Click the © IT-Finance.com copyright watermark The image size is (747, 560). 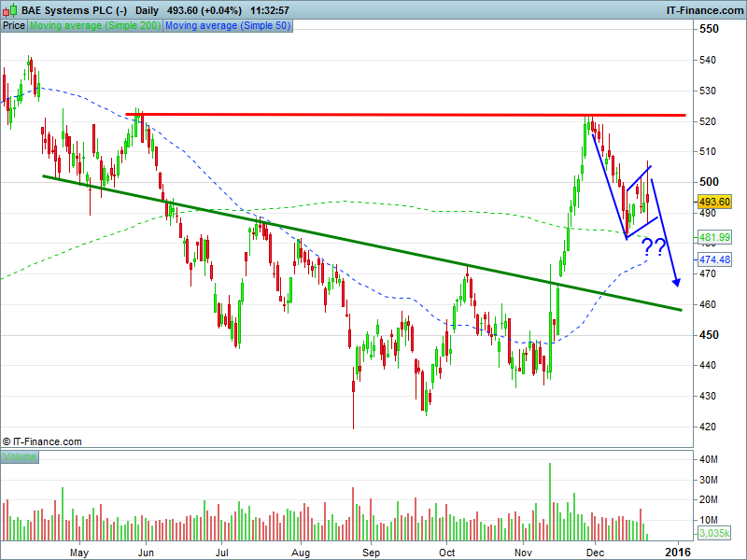[42, 441]
